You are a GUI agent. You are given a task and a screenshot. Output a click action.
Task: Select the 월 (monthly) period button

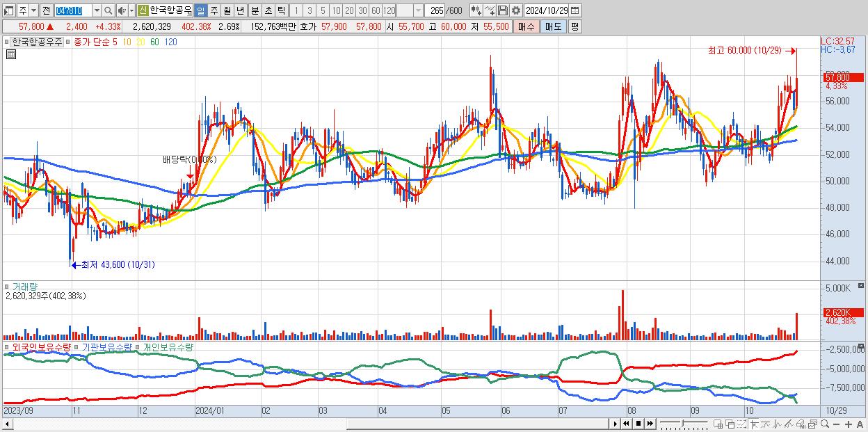pos(227,10)
